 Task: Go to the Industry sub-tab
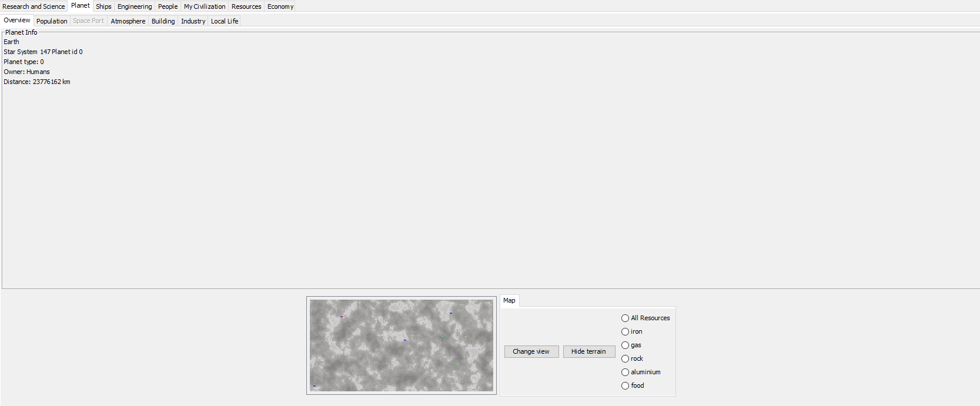coord(193,21)
